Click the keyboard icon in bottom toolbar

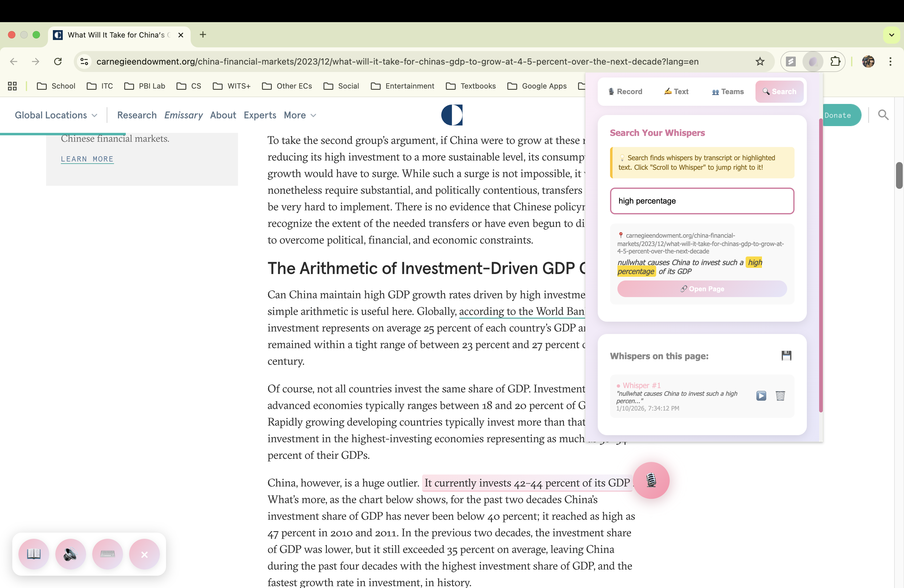coord(108,554)
